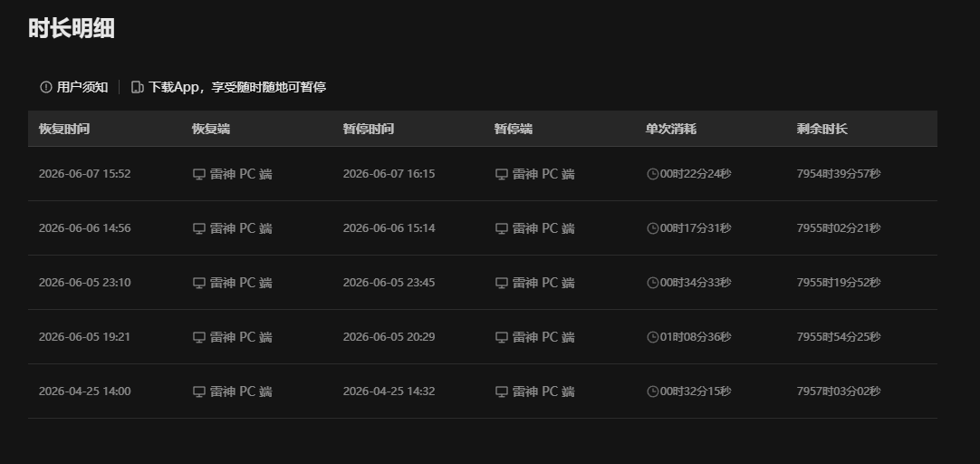The height and width of the screenshot is (464, 980).
Task: Click the 2026-06-06 14:56 resume time cell
Action: [x=84, y=228]
